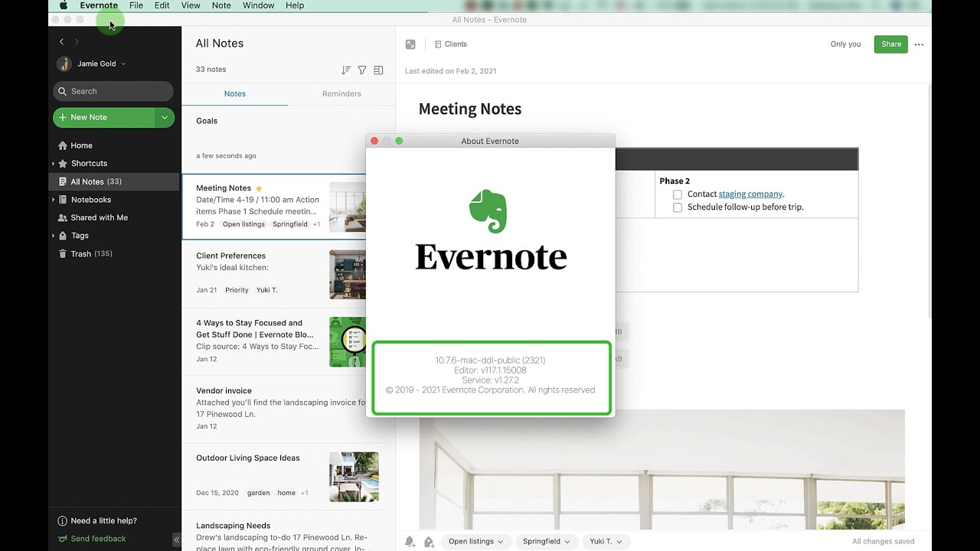Go forward with sidebar forward arrow
The height and width of the screenshot is (551, 980).
click(76, 41)
